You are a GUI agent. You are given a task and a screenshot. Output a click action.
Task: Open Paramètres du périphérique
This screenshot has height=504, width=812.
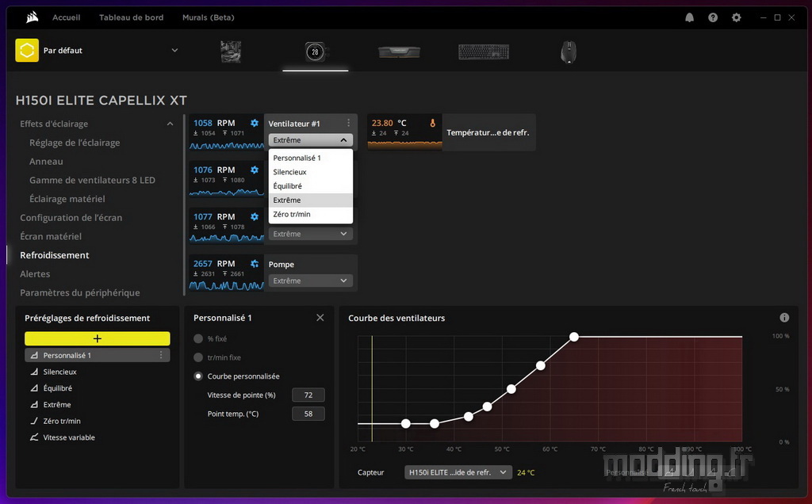tap(80, 293)
